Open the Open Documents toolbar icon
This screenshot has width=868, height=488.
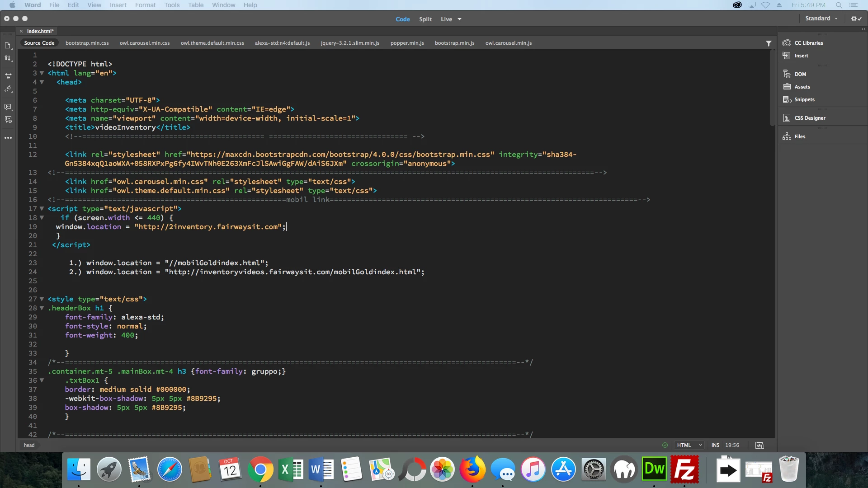click(x=8, y=46)
